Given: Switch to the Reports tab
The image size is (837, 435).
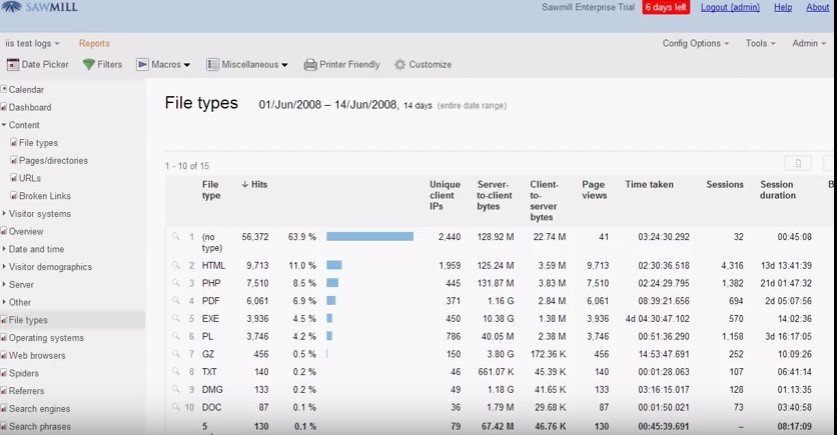Looking at the screenshot, I should pyautogui.click(x=94, y=43).
